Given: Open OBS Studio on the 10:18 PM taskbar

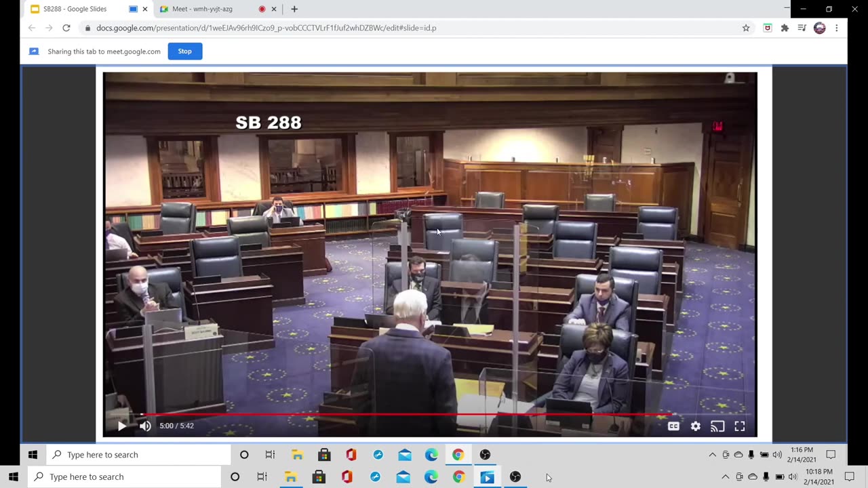Looking at the screenshot, I should tap(515, 477).
